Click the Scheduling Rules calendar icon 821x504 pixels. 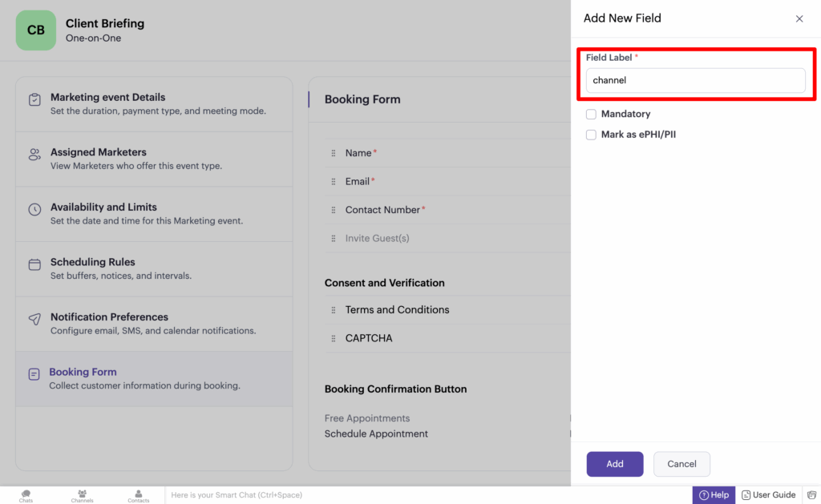34,264
